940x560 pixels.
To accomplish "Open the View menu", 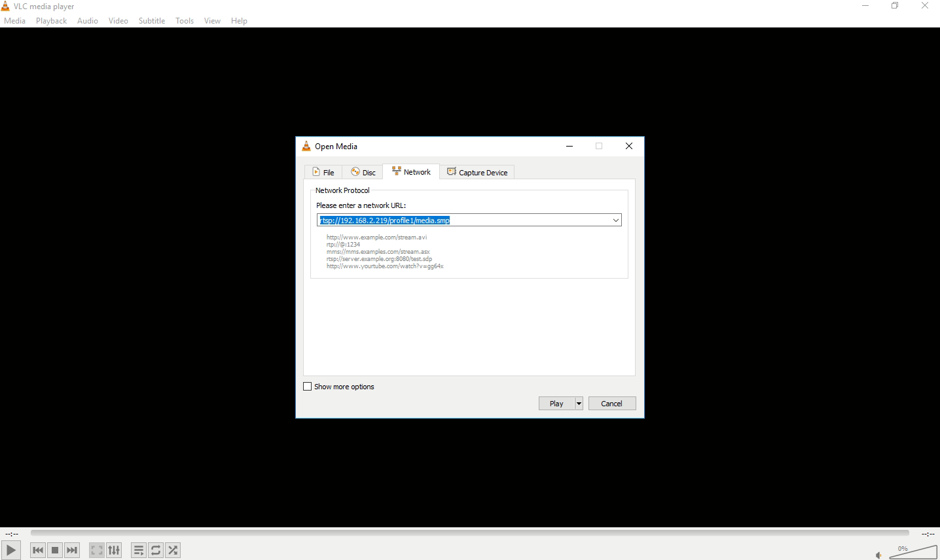I will pos(212,21).
